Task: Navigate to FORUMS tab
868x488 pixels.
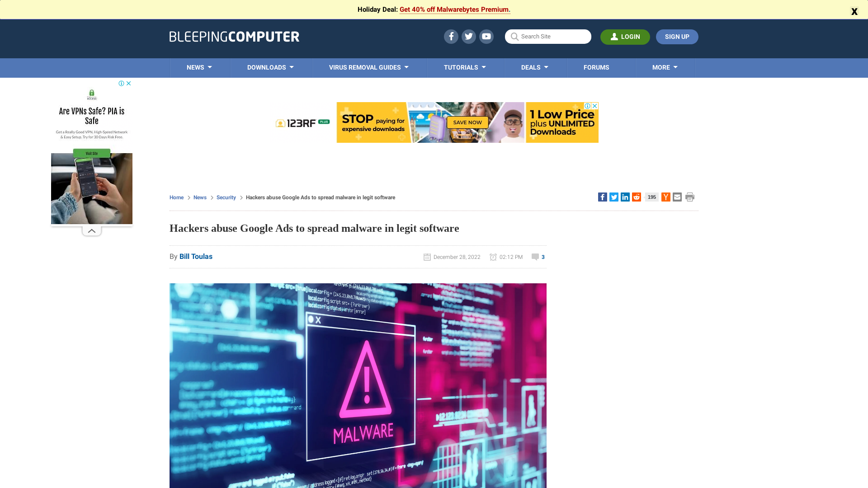Action: click(596, 67)
